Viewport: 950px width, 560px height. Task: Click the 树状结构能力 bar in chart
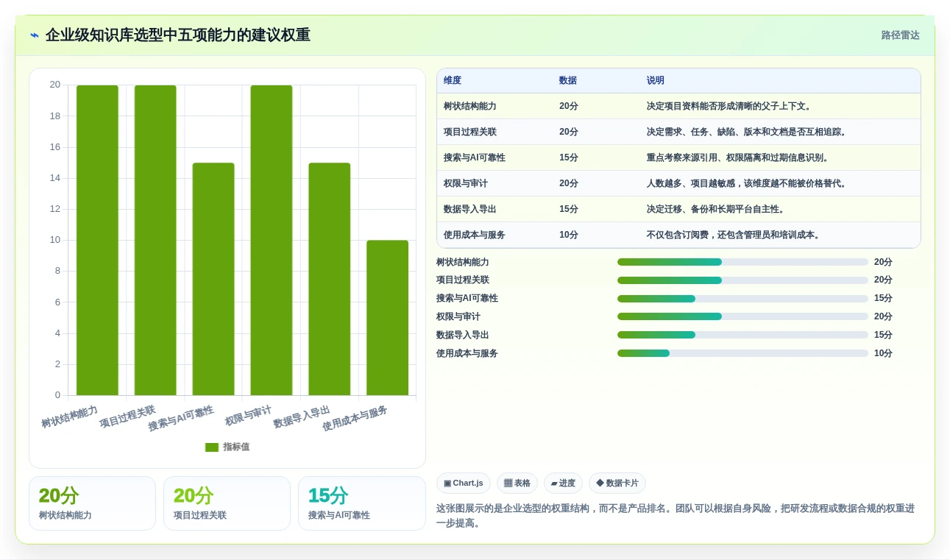97,241
